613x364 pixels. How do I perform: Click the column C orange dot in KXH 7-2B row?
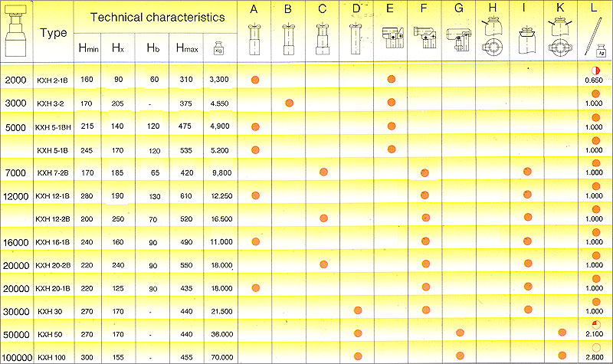[323, 172]
